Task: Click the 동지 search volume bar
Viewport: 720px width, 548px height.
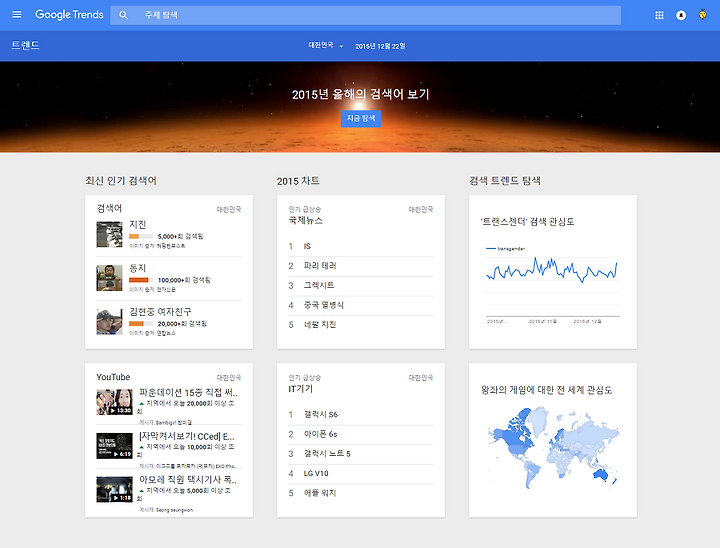Action: (x=141, y=280)
